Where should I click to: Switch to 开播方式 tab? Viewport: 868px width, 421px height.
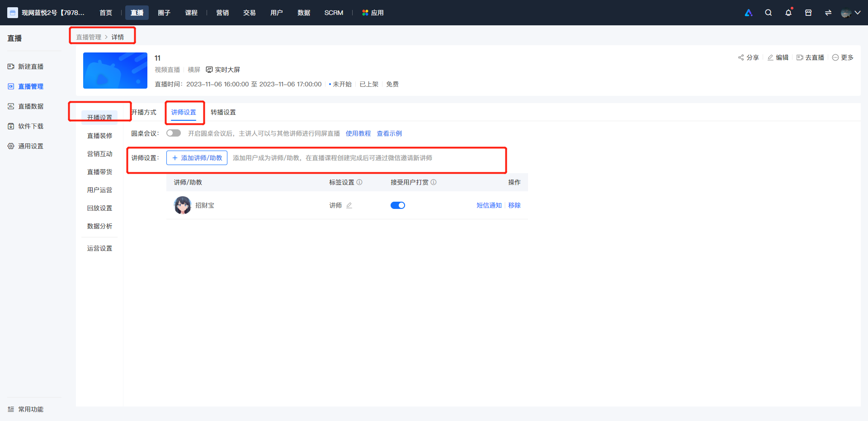pos(144,112)
